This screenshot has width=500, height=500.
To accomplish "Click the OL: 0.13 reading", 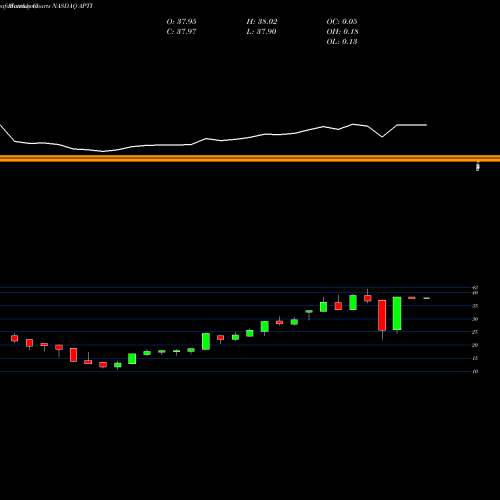I will click(342, 42).
